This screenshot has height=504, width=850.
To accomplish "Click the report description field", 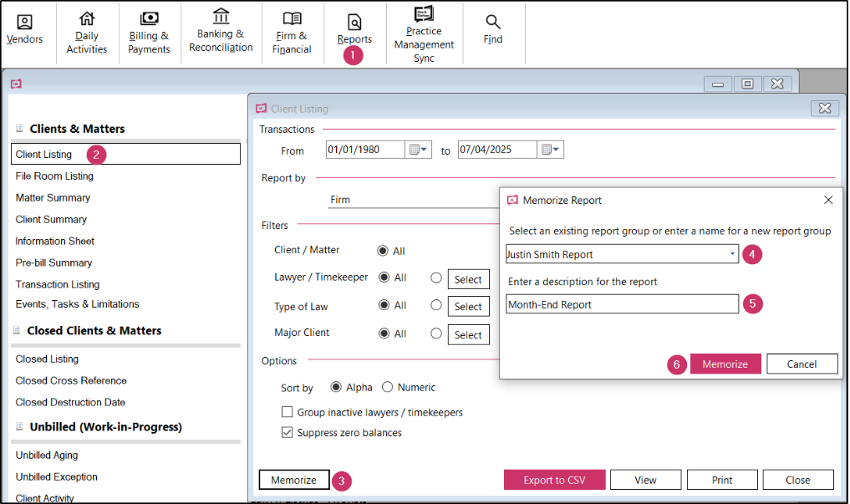I will pyautogui.click(x=623, y=304).
